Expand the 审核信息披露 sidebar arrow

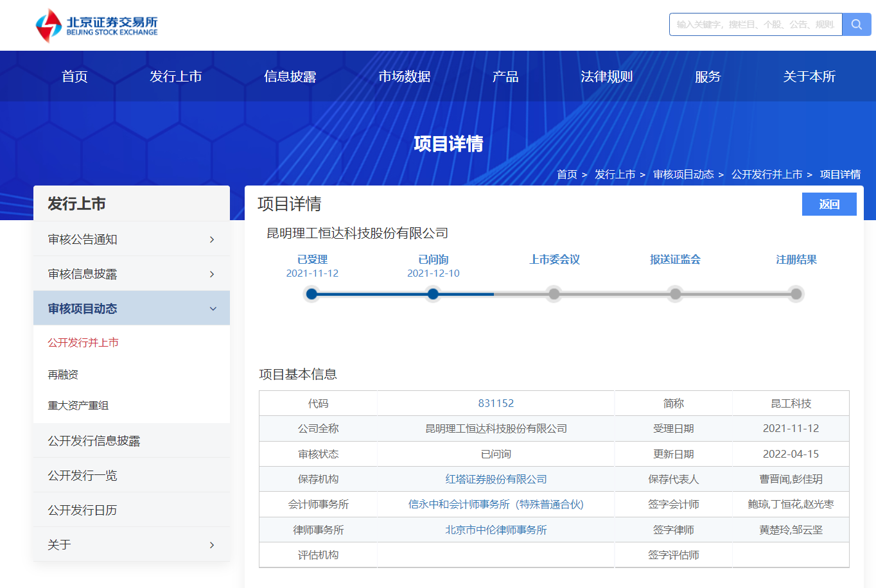[x=212, y=274]
